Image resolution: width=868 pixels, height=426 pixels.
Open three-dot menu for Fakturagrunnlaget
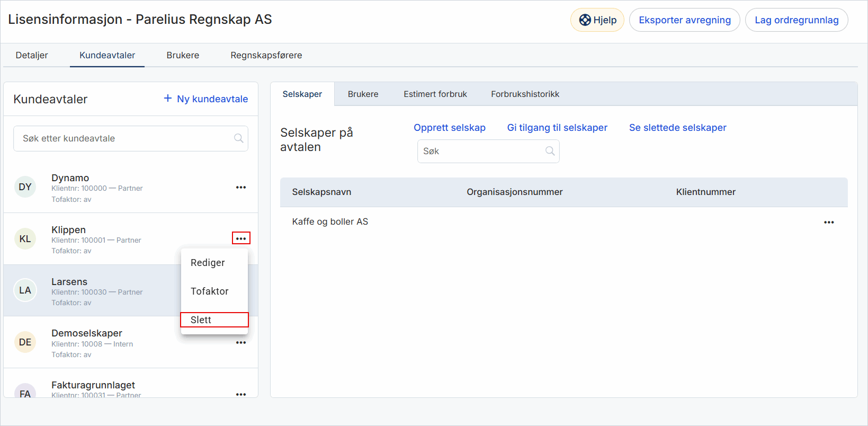(x=241, y=394)
